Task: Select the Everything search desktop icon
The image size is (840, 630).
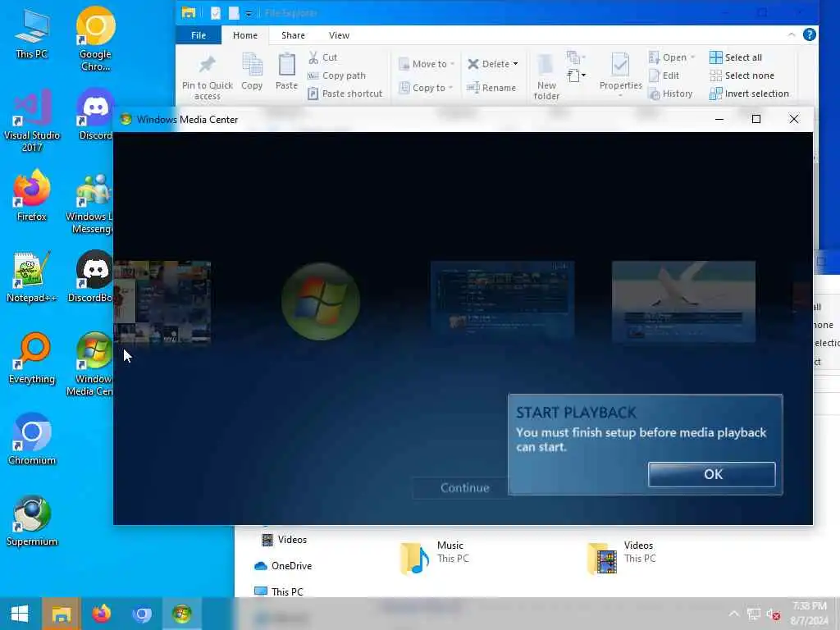Action: (32, 358)
